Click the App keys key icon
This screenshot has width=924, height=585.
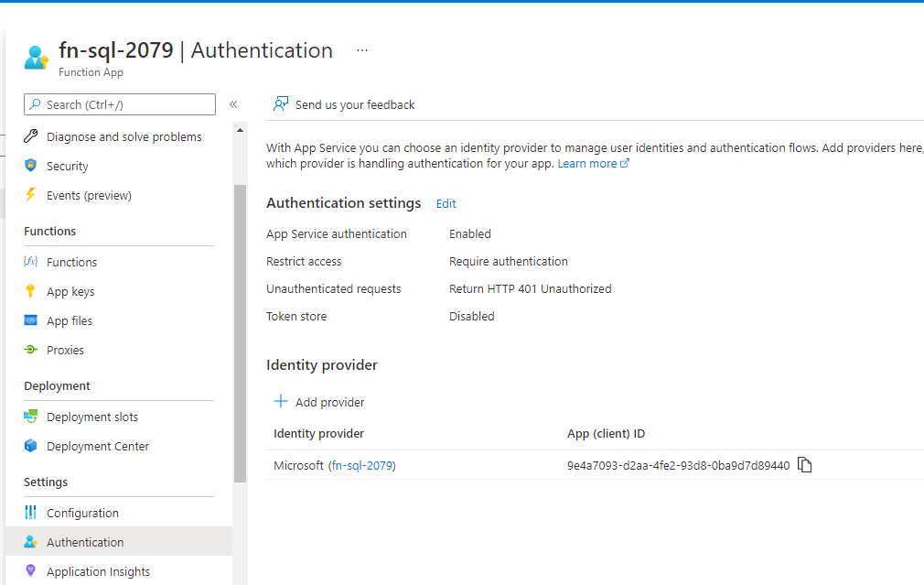point(31,291)
